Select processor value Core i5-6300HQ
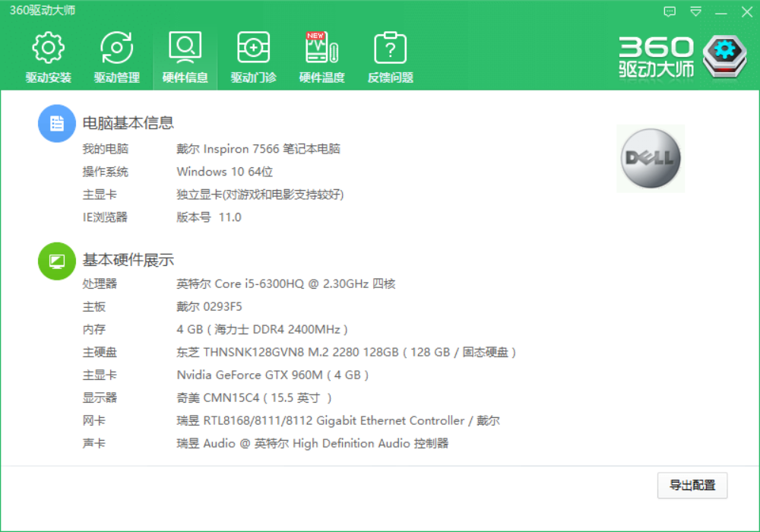This screenshot has height=532, width=760. click(286, 283)
